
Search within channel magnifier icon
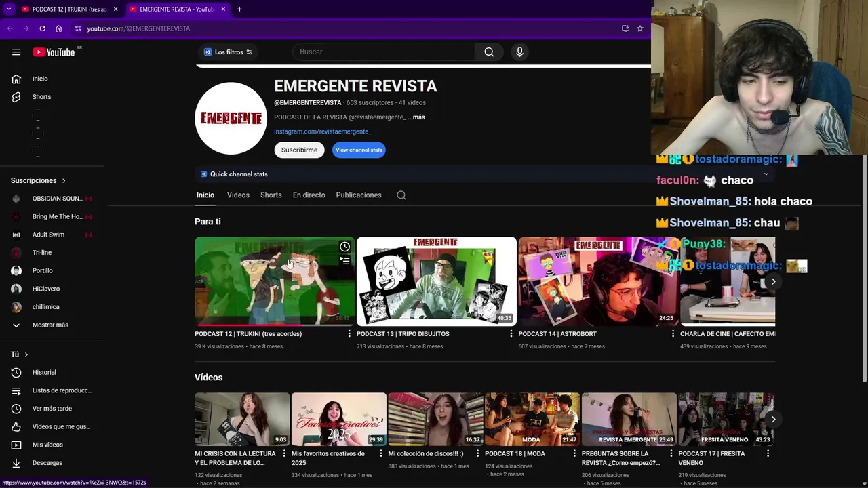(401, 195)
